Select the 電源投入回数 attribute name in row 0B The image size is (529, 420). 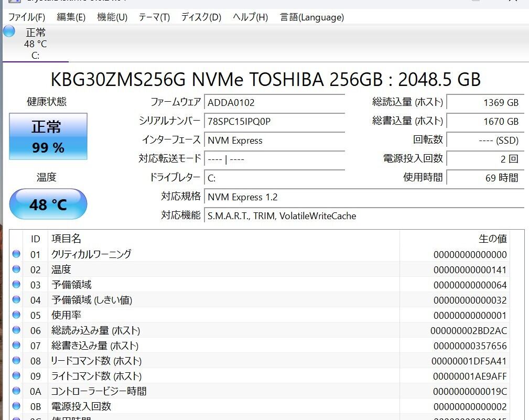coord(81,406)
